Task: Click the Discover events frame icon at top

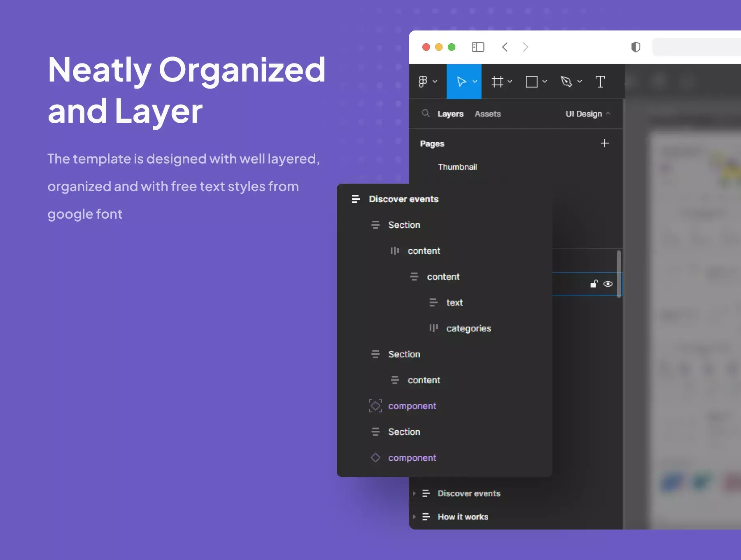Action: [356, 199]
